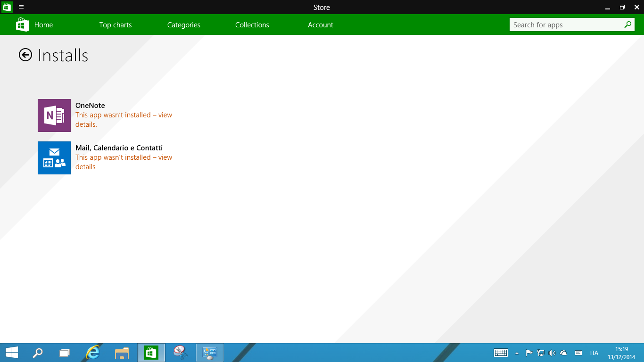Click the network tray icon
This screenshot has width=644, height=362.
[541, 353]
